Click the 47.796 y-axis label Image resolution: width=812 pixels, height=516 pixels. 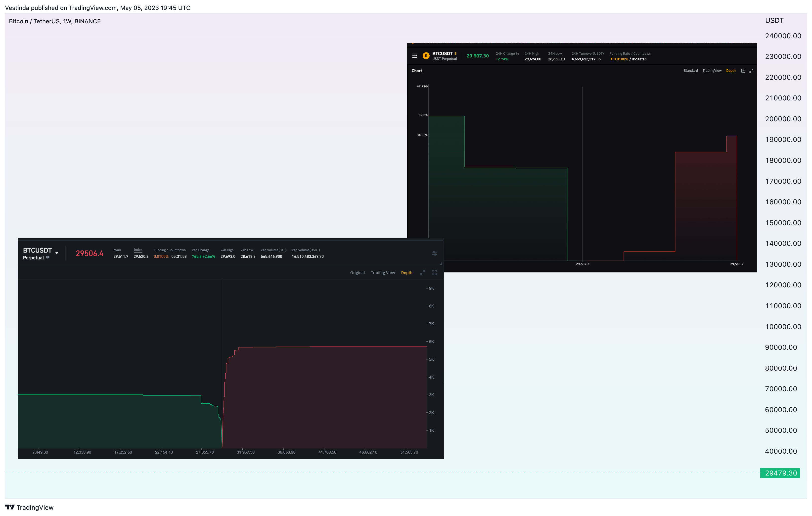click(x=422, y=86)
